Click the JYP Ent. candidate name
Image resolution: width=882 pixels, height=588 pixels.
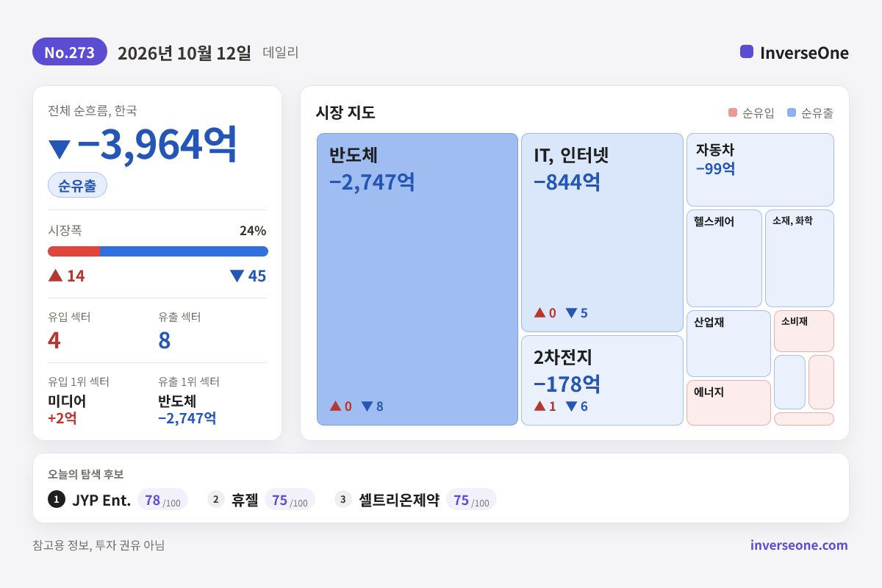pyautogui.click(x=101, y=500)
